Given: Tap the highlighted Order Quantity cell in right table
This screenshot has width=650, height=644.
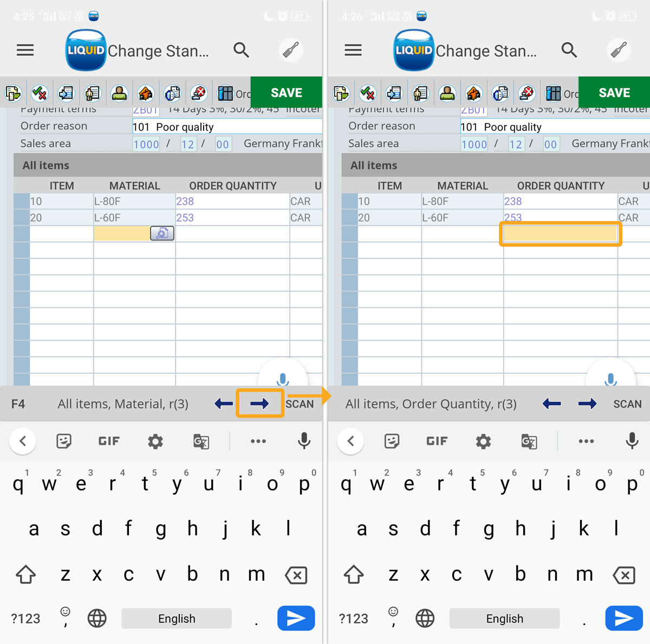Looking at the screenshot, I should [560, 234].
